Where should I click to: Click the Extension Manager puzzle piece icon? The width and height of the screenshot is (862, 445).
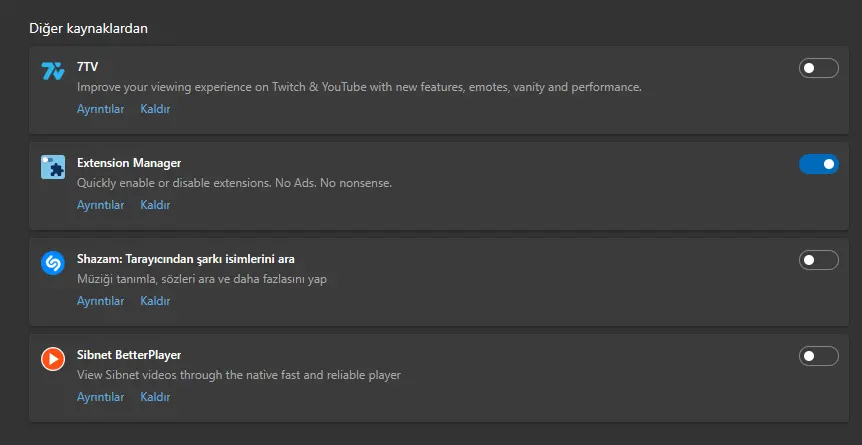click(53, 167)
